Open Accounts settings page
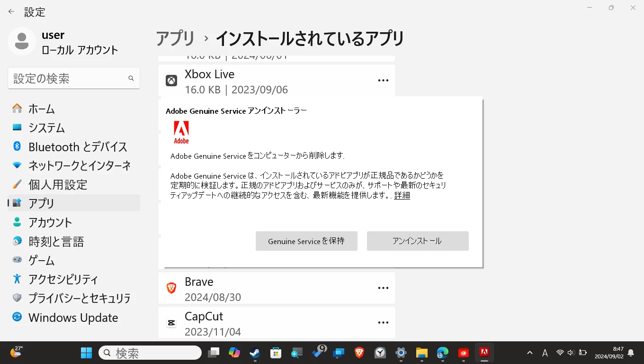Viewport: 644px width, 364px height. point(74,222)
